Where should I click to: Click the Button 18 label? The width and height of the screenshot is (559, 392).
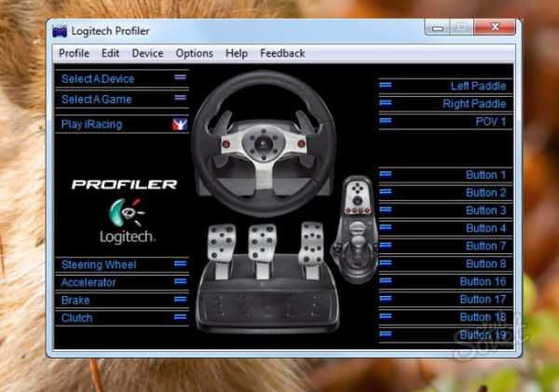click(x=483, y=318)
